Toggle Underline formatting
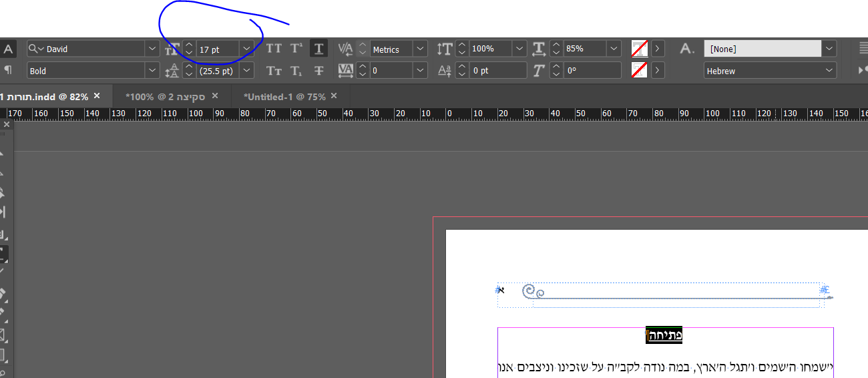This screenshot has width=868, height=378. click(318, 49)
